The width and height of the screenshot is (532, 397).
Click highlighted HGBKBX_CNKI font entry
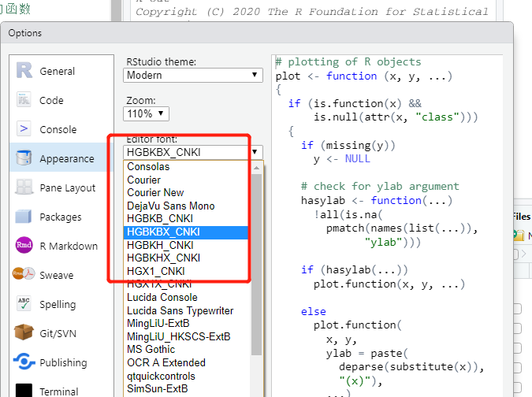tap(188, 232)
